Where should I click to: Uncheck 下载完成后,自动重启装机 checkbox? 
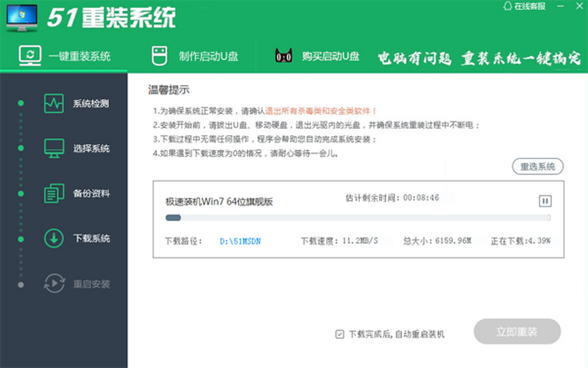[x=340, y=334]
